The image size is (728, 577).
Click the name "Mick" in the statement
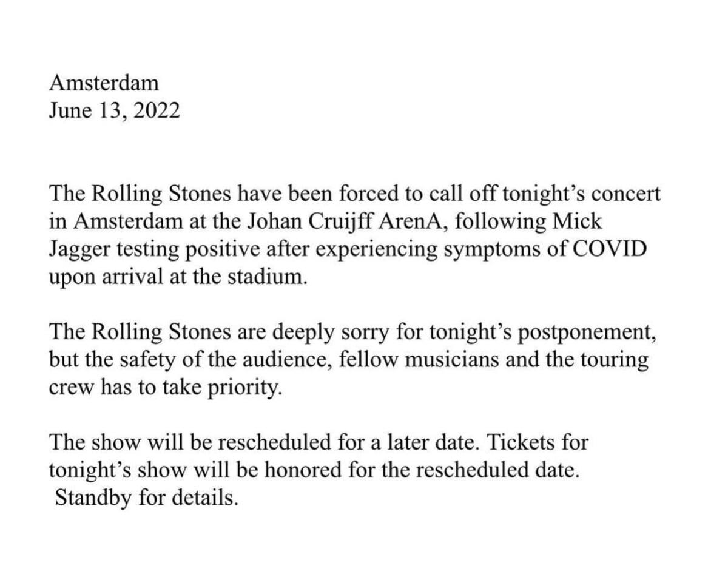(579, 221)
